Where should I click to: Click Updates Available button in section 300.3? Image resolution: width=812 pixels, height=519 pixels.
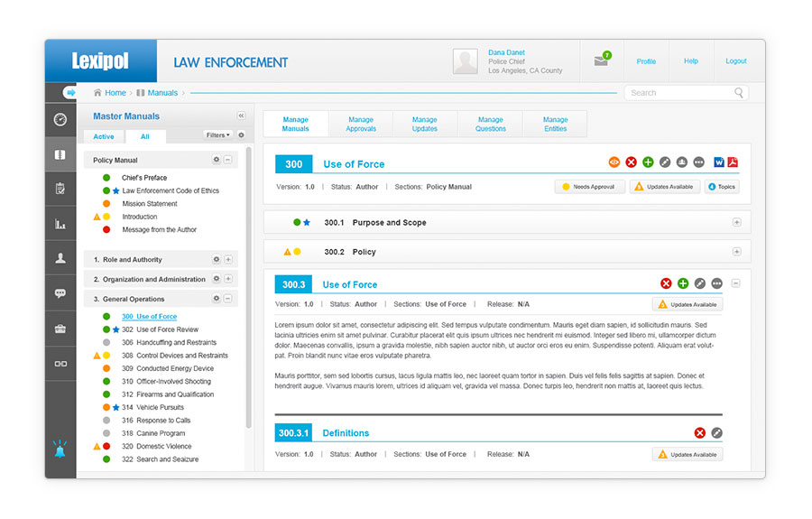coord(687,304)
